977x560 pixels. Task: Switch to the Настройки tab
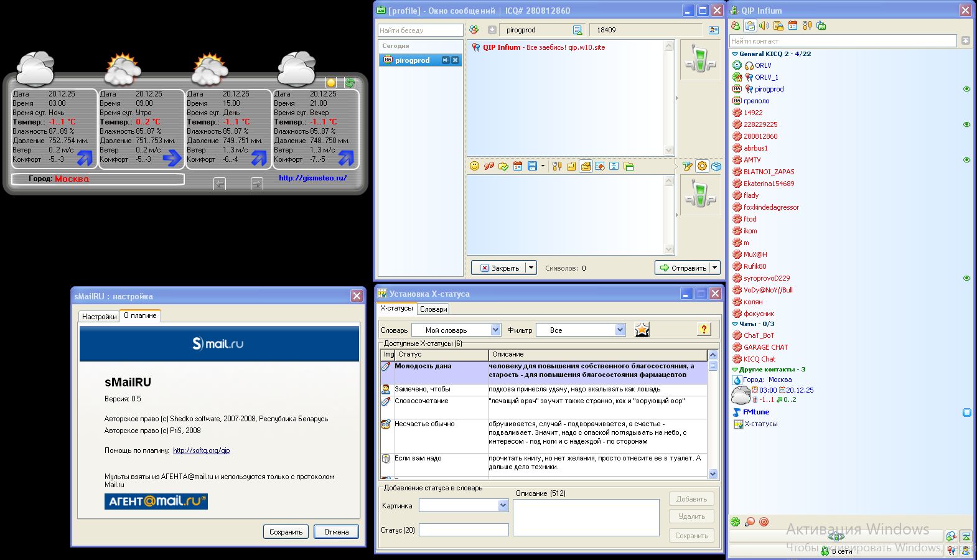[99, 317]
